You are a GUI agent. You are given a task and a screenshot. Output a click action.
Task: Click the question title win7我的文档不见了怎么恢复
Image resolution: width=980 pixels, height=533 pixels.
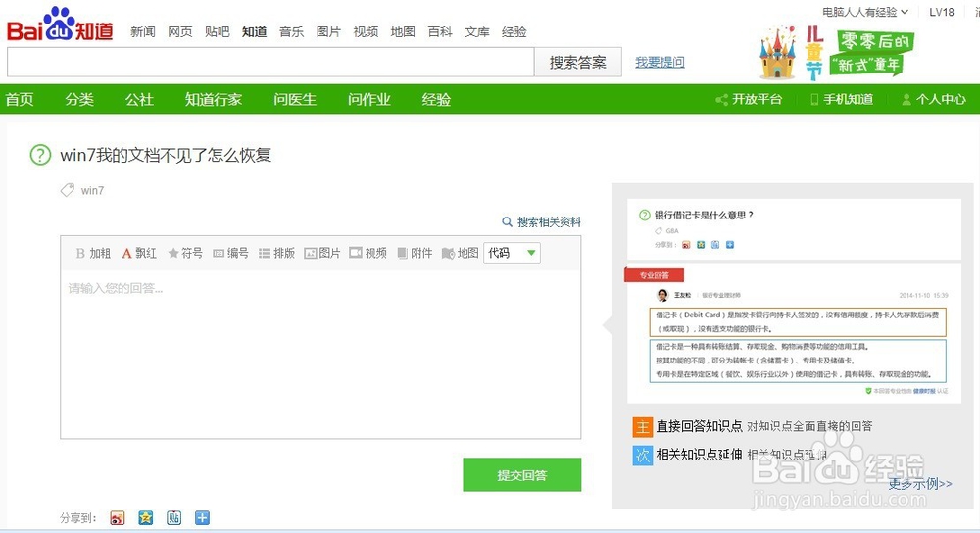(166, 155)
